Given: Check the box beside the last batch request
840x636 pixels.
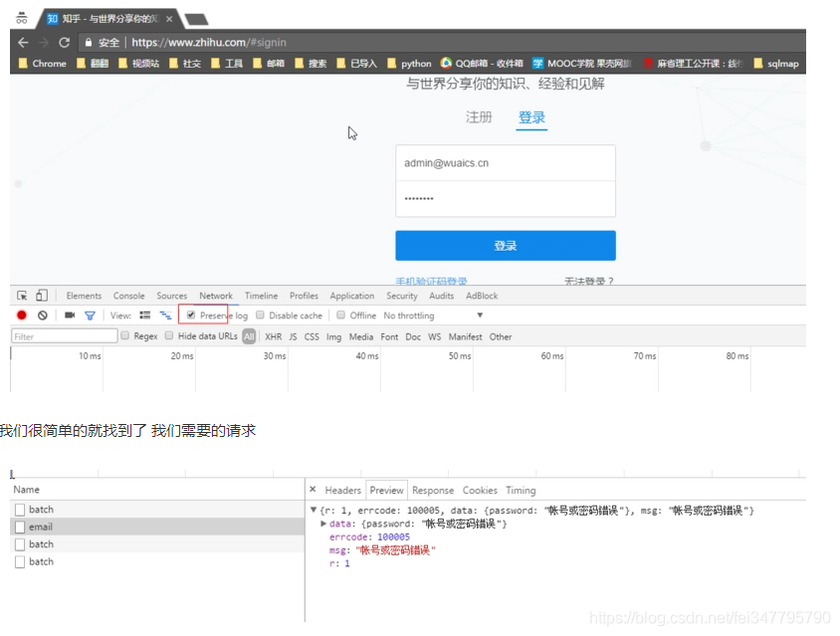Looking at the screenshot, I should tap(20, 562).
